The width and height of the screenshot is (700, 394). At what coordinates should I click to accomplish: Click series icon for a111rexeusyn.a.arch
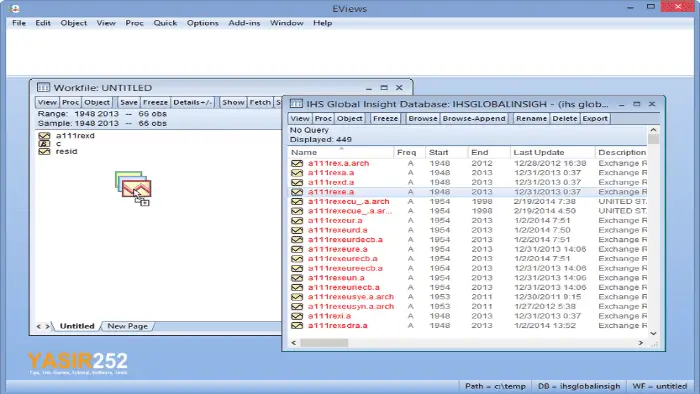click(297, 307)
